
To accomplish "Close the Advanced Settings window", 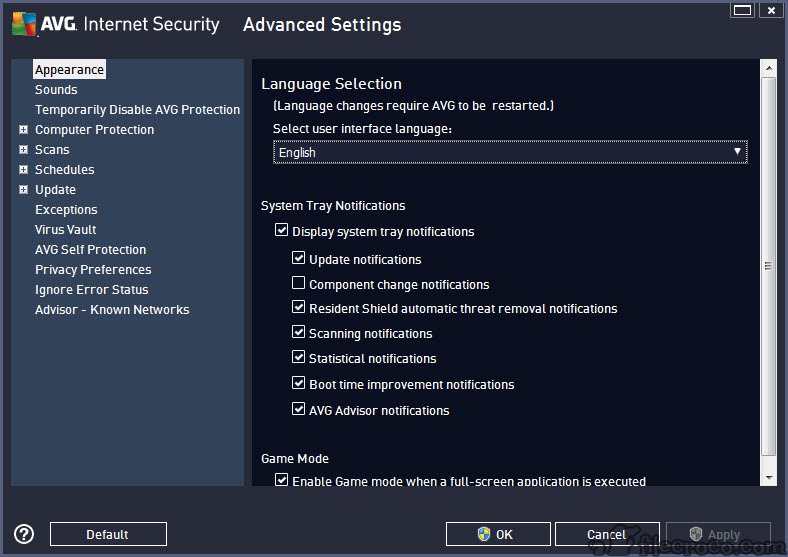I will pyautogui.click(x=771, y=10).
